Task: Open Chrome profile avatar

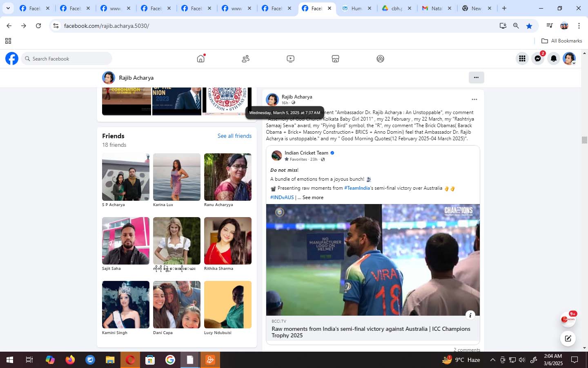Action: 564,26
